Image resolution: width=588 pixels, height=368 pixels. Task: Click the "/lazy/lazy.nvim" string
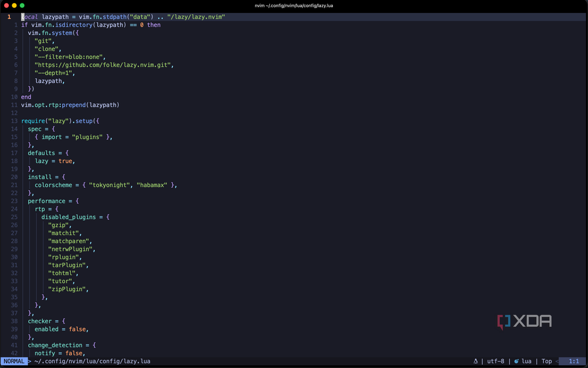tap(196, 17)
